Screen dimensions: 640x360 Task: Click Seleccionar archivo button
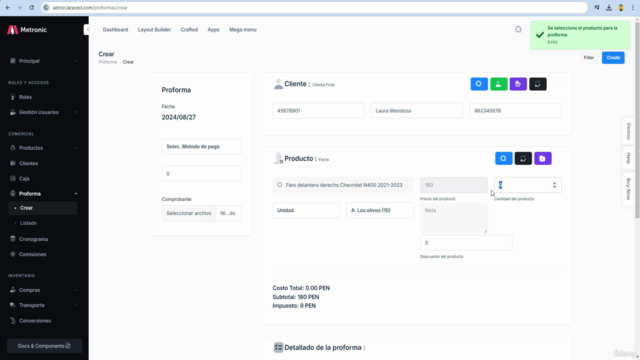tap(189, 213)
